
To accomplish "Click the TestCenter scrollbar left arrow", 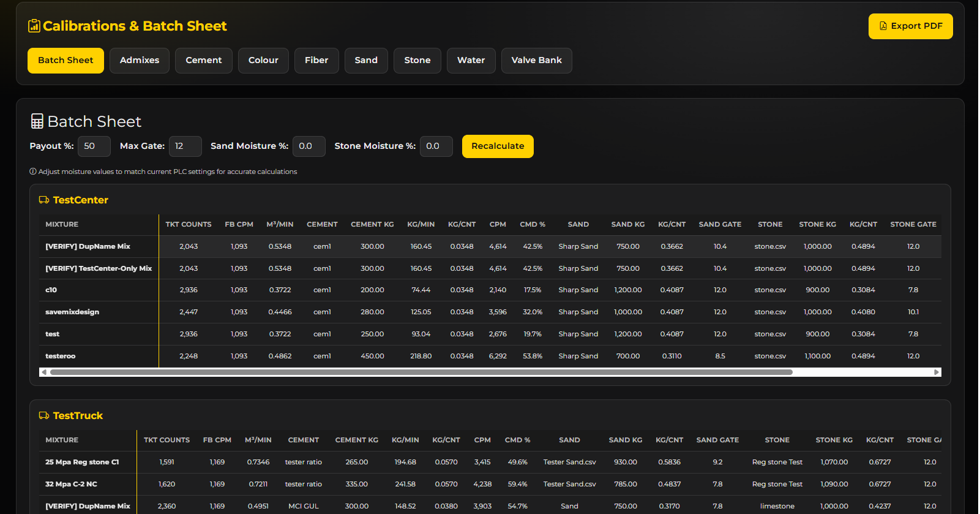I will 43,372.
